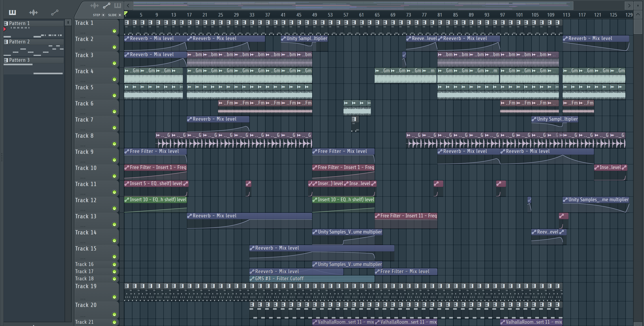Show audio clips in the picker panel
This screenshot has height=326, width=644.
33,12
